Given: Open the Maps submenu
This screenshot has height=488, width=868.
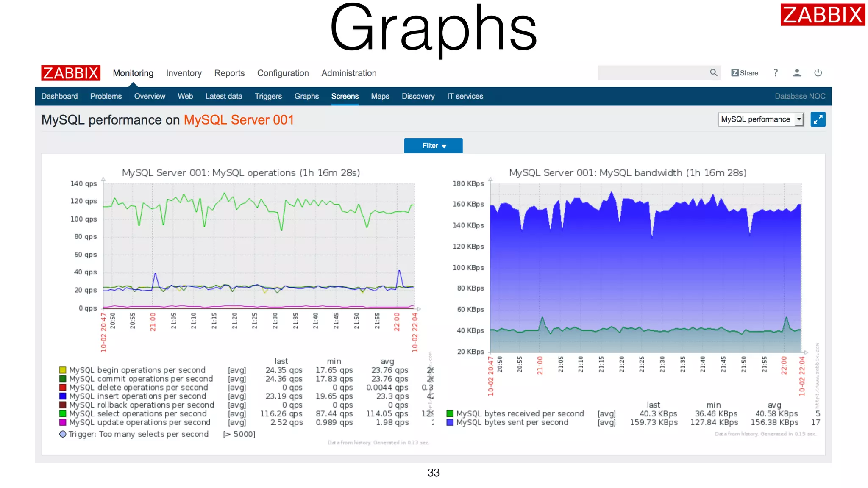Looking at the screenshot, I should pyautogui.click(x=380, y=96).
